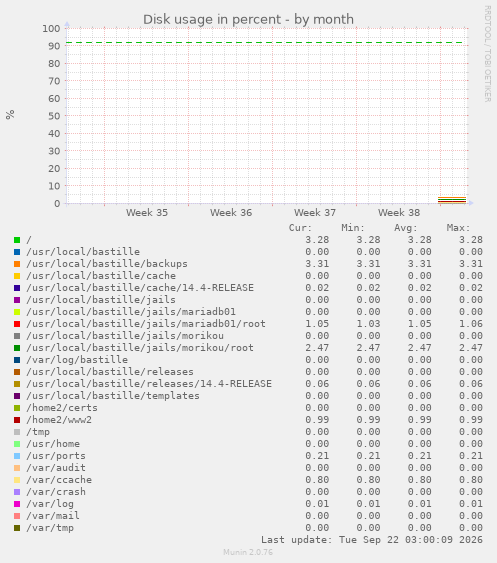Click the Max: column header

point(458,228)
